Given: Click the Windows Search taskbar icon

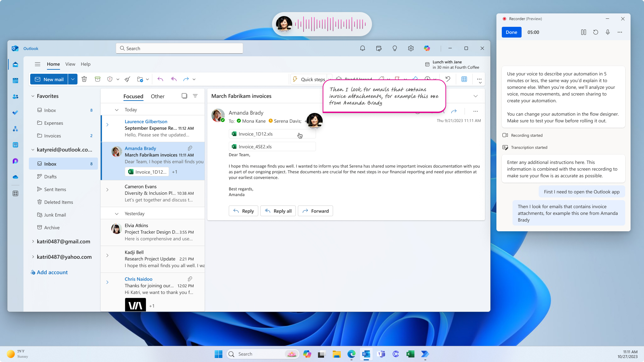Looking at the screenshot, I should (x=232, y=354).
